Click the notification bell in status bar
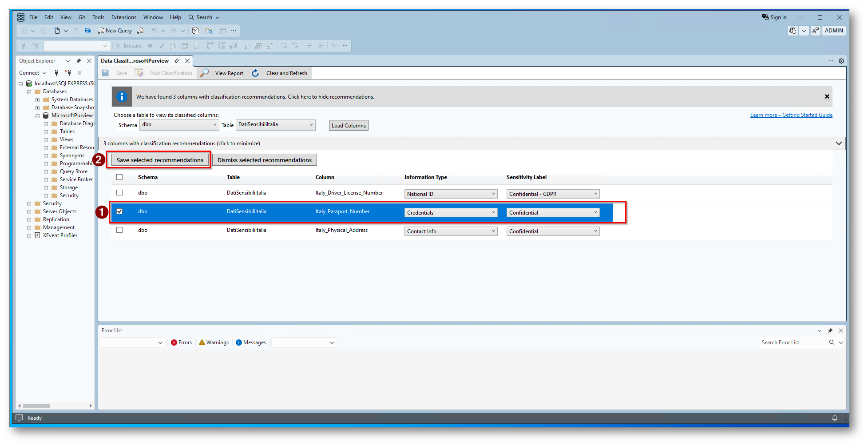This screenshot has height=446, width=868. [834, 418]
